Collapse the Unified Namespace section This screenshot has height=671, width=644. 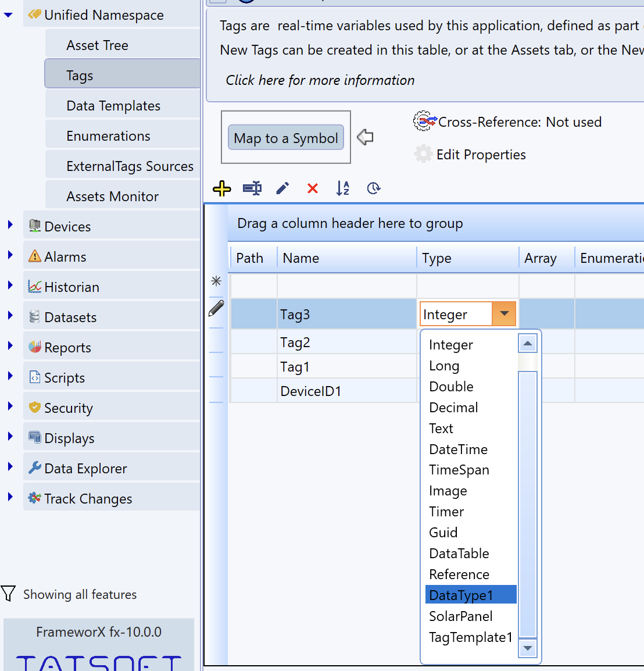(9, 15)
